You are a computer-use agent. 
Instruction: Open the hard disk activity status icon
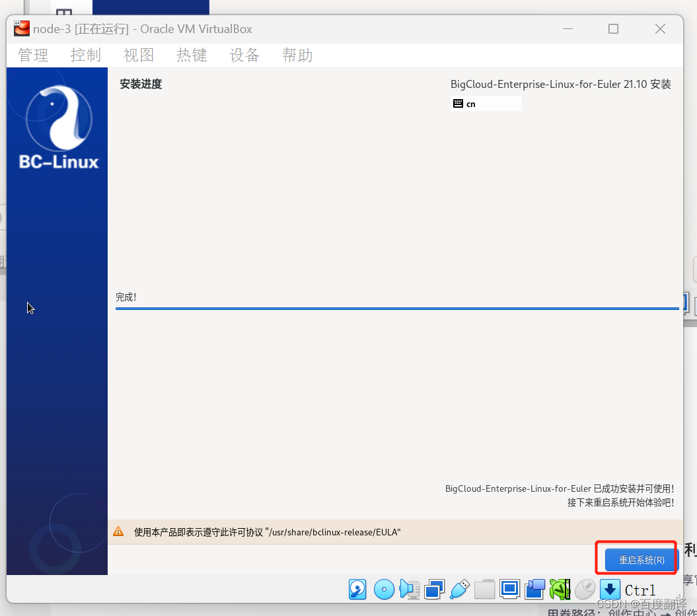(357, 589)
